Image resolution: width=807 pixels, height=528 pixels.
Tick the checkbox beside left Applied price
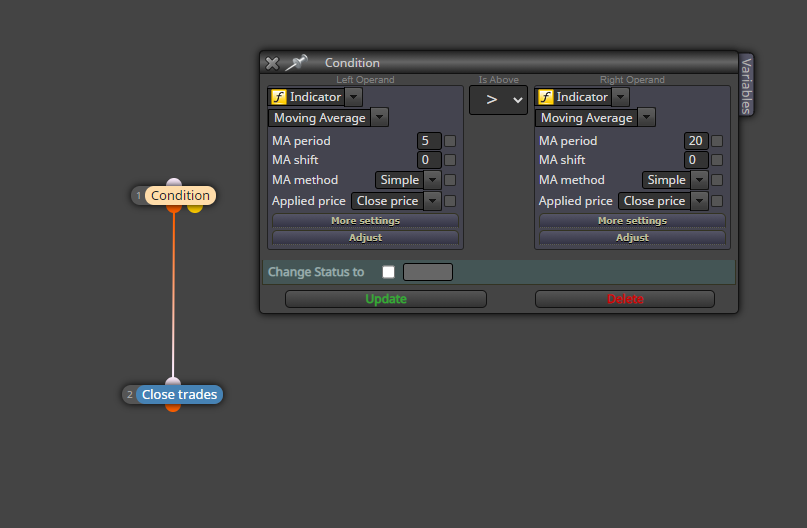point(450,201)
